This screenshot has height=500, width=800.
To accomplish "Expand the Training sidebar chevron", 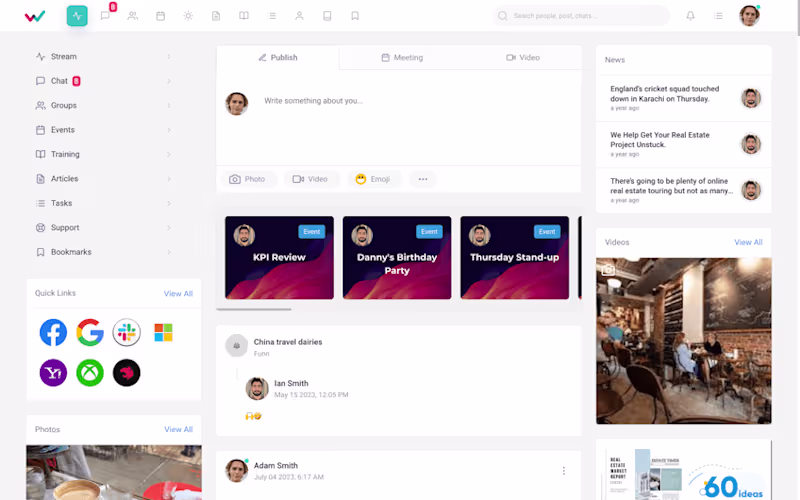I will click(169, 155).
